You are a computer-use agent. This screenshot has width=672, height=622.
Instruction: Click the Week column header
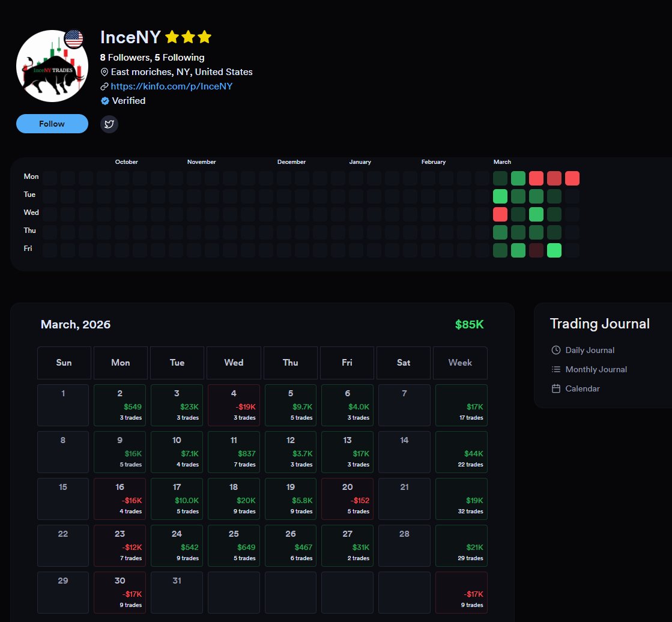pos(460,363)
